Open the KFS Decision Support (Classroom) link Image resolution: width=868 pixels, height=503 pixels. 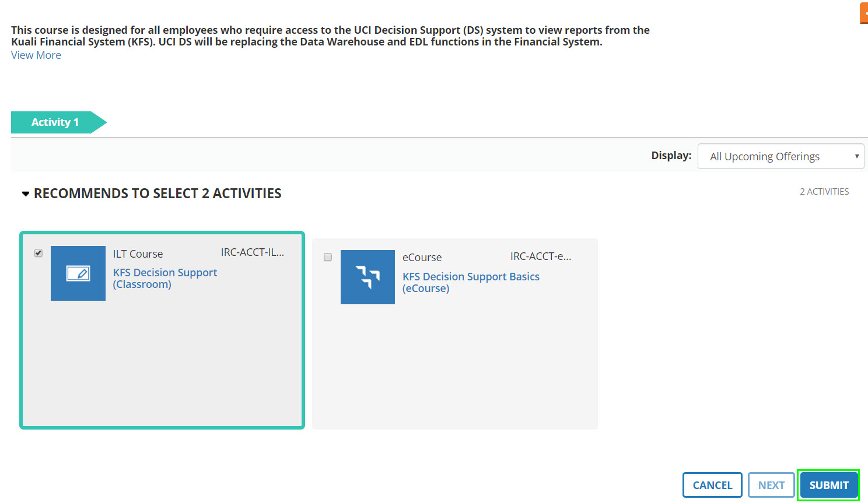pos(164,278)
